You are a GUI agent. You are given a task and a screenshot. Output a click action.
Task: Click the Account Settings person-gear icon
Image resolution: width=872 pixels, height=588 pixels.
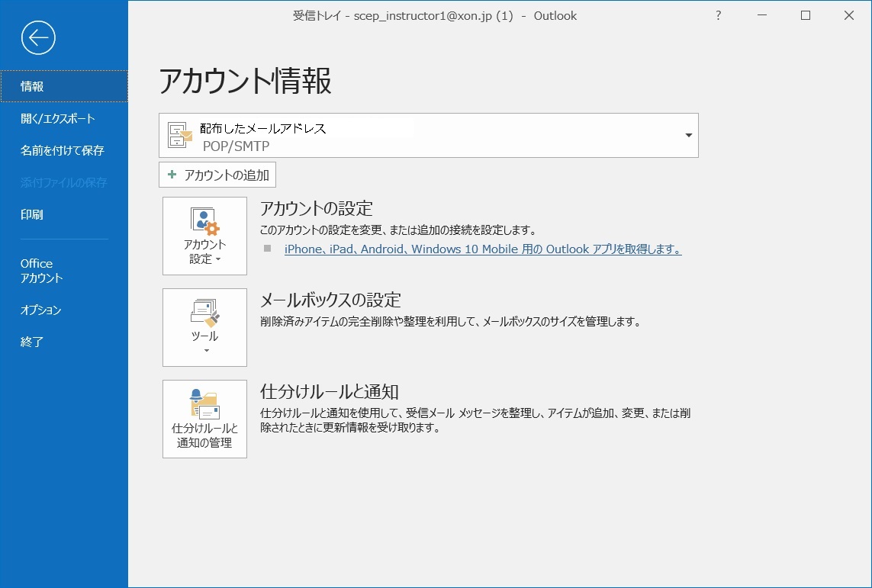(x=204, y=220)
